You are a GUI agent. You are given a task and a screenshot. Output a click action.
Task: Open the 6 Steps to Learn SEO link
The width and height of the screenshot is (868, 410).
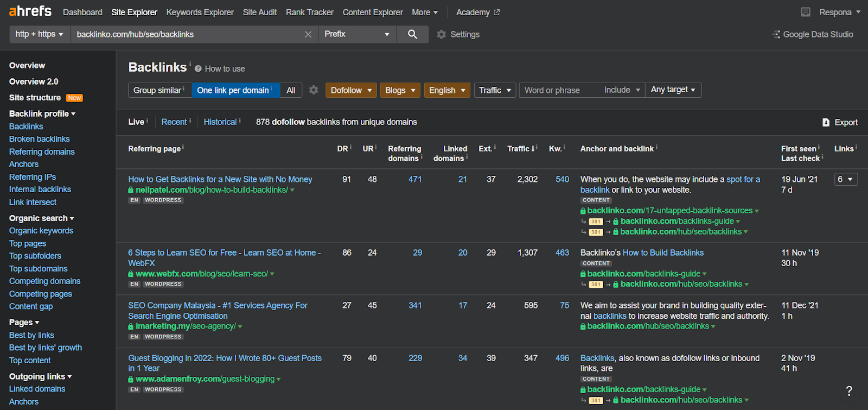pyautogui.click(x=225, y=257)
